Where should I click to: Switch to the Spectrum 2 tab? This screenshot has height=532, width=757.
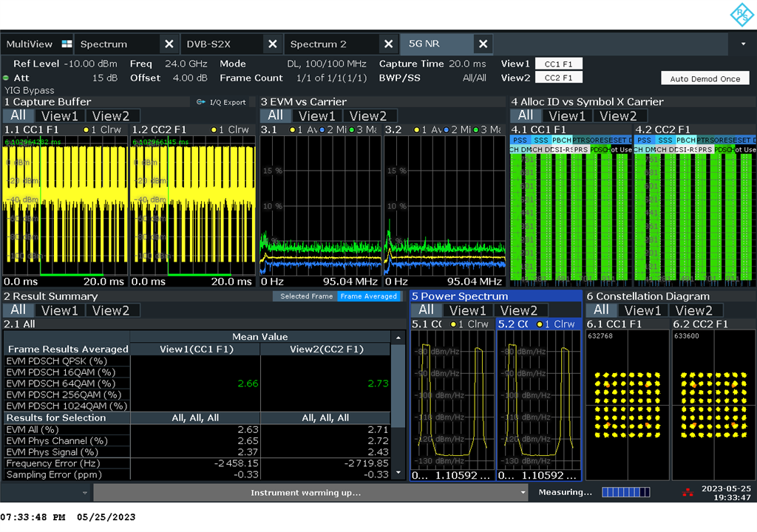click(x=318, y=44)
